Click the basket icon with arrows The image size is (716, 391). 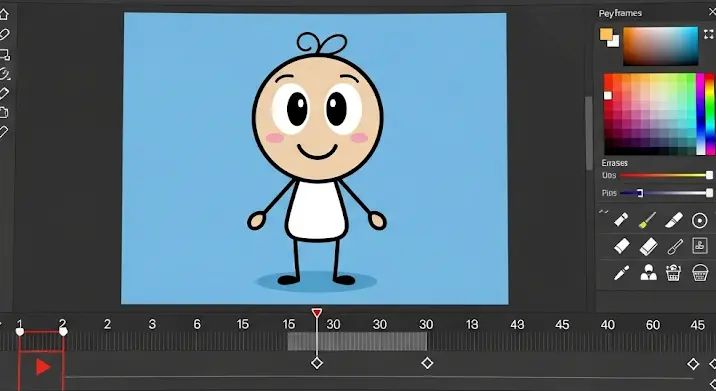pyautogui.click(x=674, y=273)
